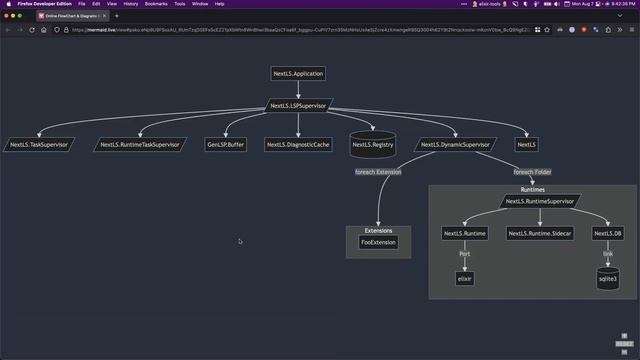Open the Firefox Developer Edition menu

click(x=44, y=4)
